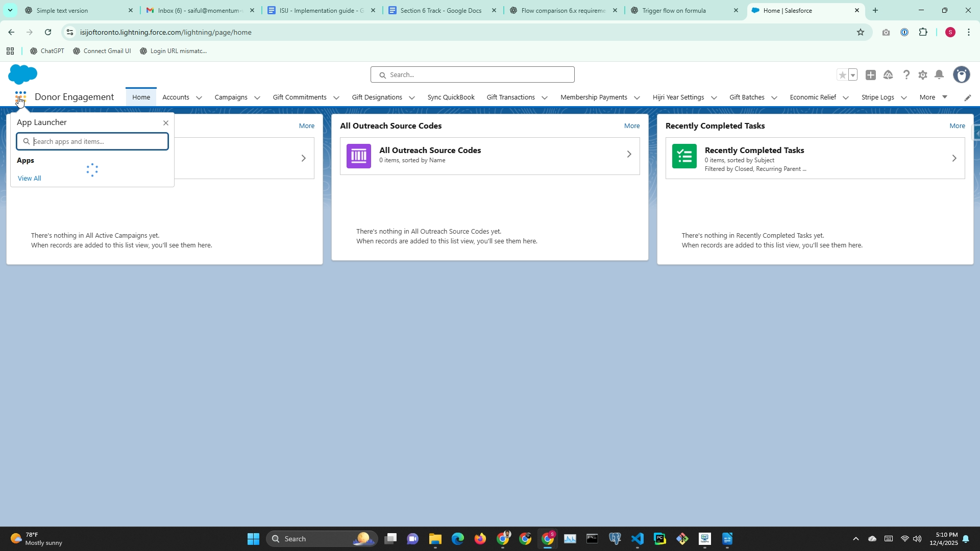Favorite this page with star icon

pos(842,75)
